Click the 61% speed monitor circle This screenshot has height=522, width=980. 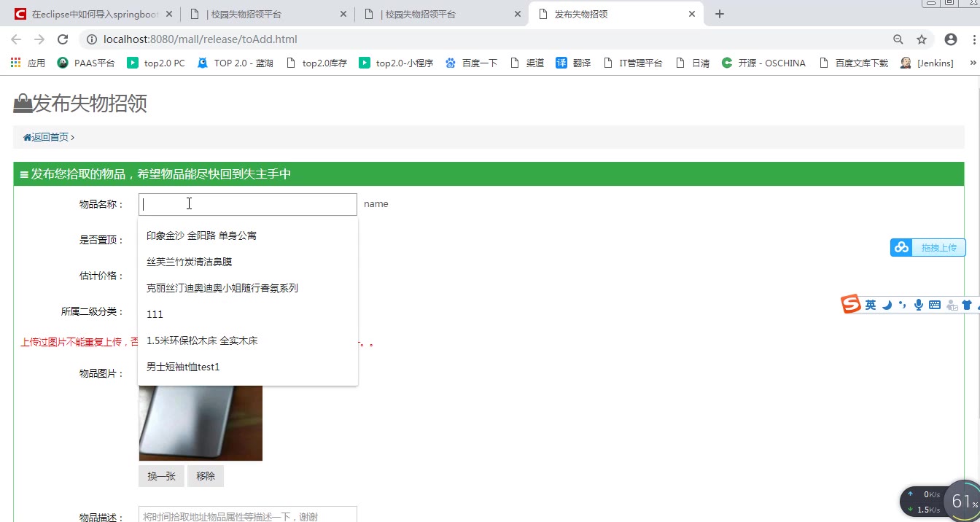click(962, 502)
